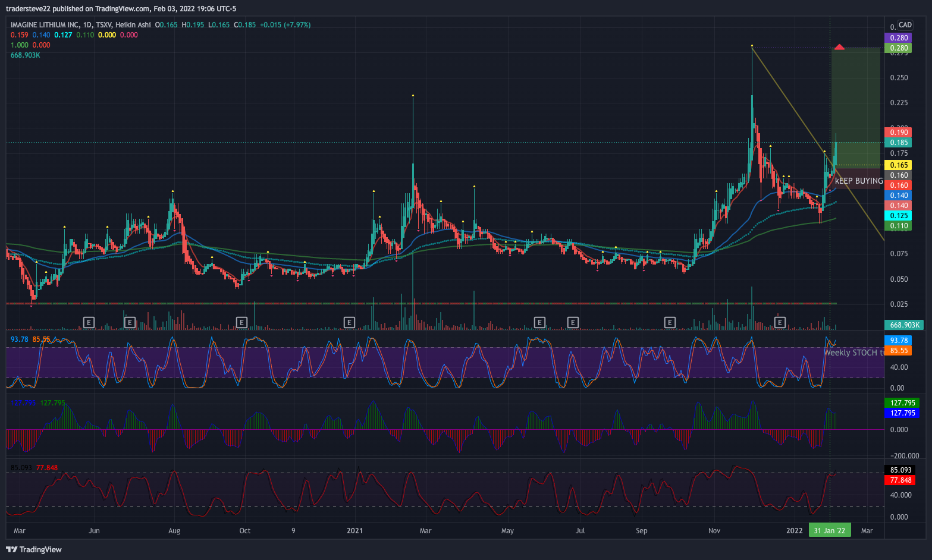Select the CAD currency label
The image size is (932, 560).
tap(905, 25)
